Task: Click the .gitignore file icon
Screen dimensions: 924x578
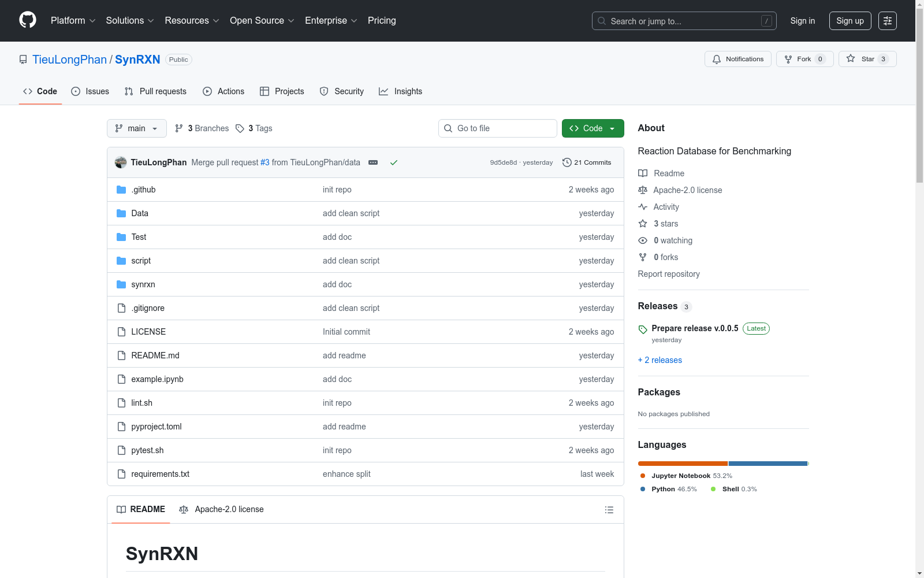Action: pos(121,308)
